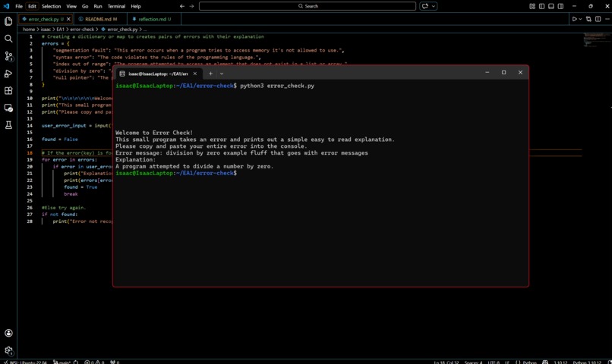612x364 pixels.
Task: Click the VS Code logo icon
Action: [6, 6]
